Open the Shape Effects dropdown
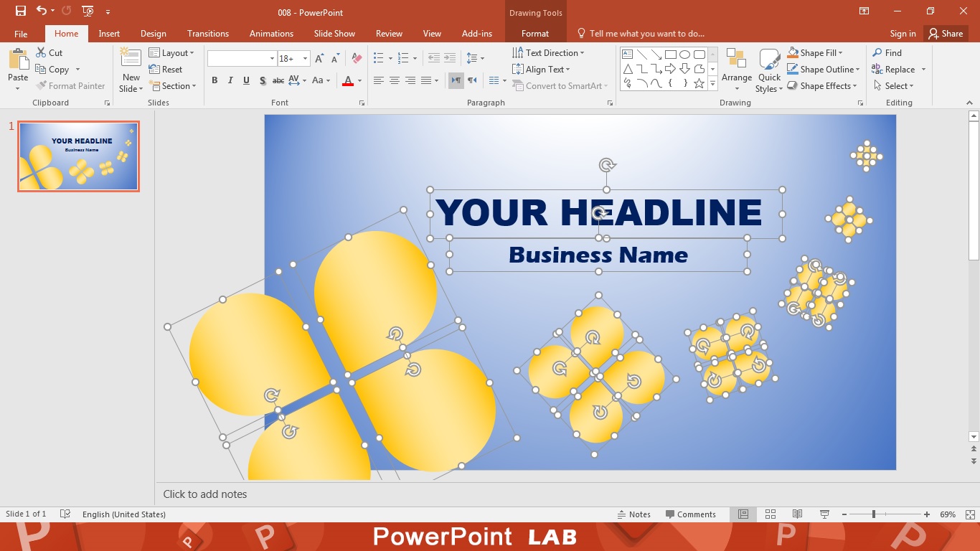This screenshot has width=980, height=551. point(823,86)
